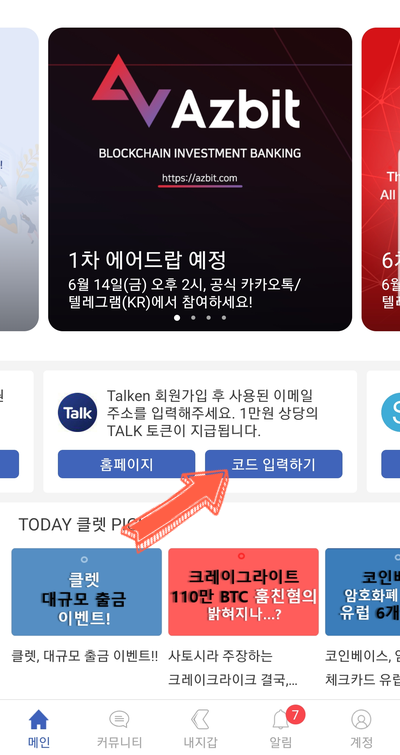The width and height of the screenshot is (400, 755).
Task: Tap the red notification badge showing 7
Action: (295, 715)
